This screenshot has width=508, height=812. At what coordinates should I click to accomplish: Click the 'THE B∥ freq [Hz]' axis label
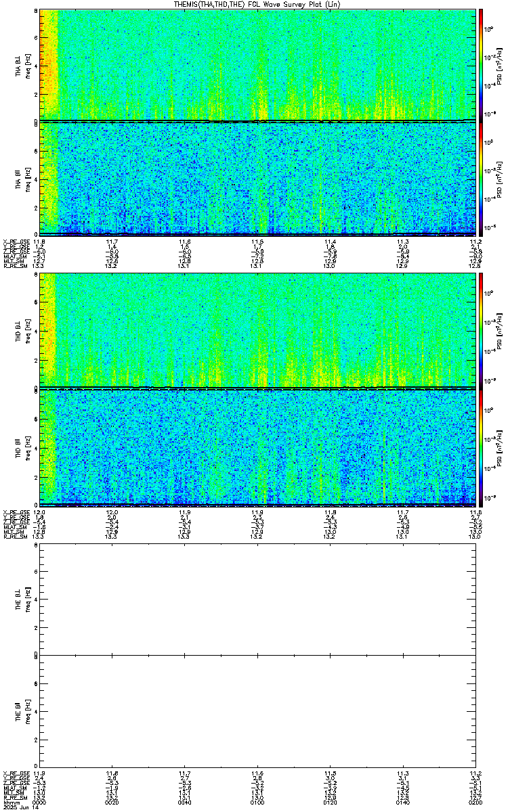[22, 712]
